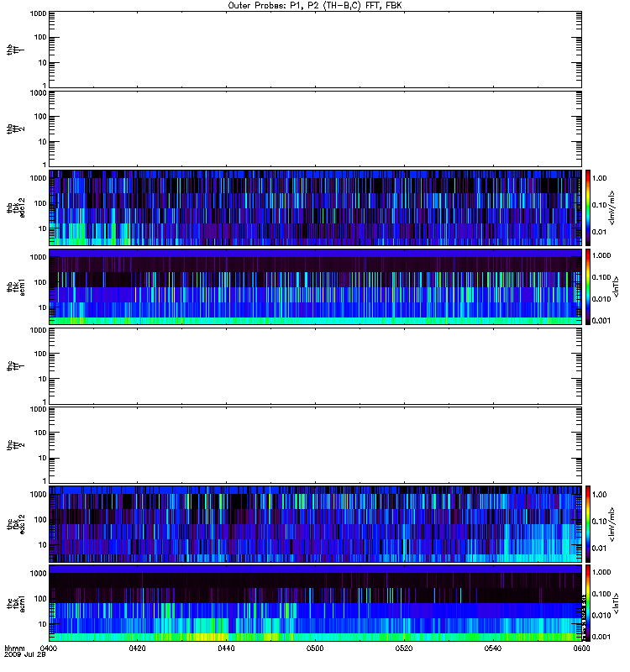Click the y-axis title of the second thb panel
This screenshot has width=630, height=672.
(16, 129)
